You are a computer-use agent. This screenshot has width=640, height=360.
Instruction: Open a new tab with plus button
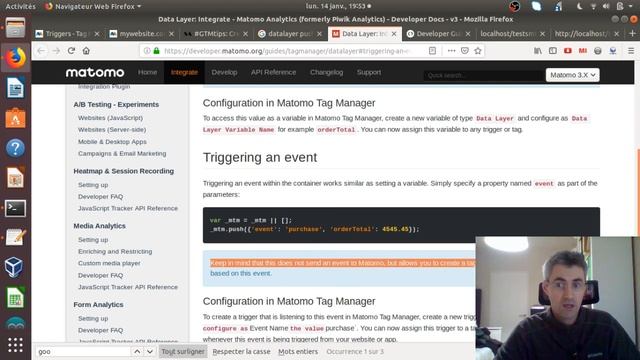(x=632, y=34)
